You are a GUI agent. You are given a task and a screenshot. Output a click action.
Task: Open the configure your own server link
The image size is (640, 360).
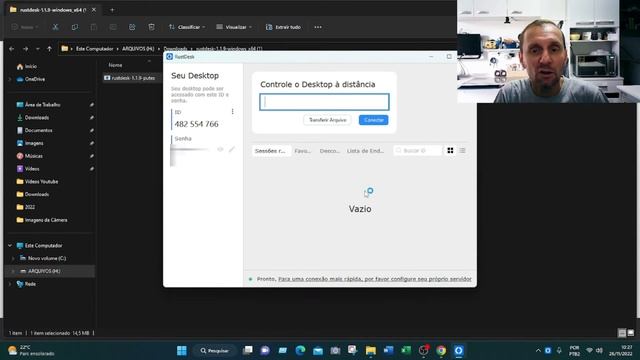(375, 279)
